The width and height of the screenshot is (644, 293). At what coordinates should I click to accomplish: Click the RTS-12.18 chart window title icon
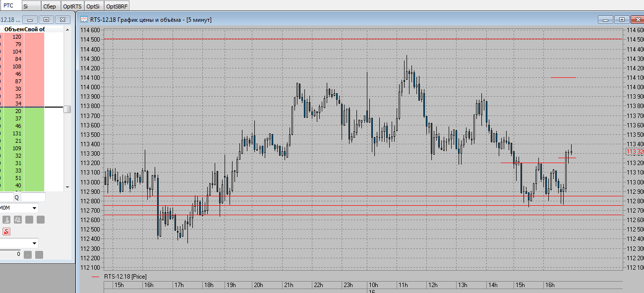click(x=84, y=20)
